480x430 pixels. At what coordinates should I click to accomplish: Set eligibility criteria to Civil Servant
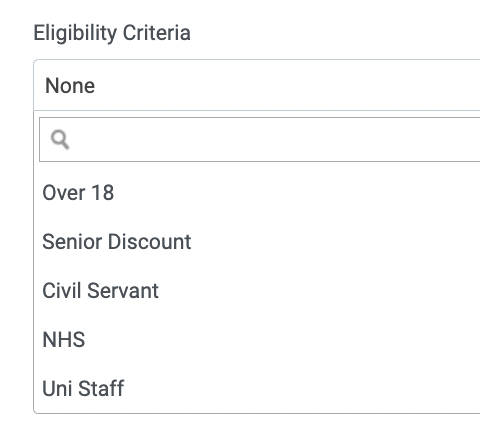point(257,291)
